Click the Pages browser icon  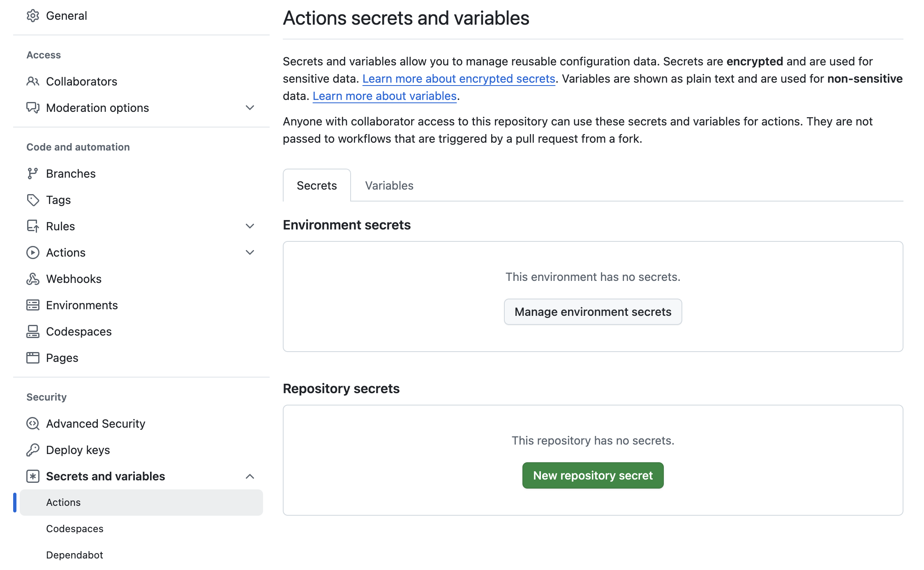(32, 358)
